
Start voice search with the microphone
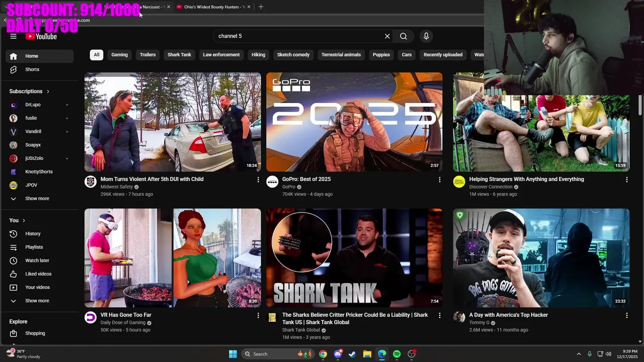pyautogui.click(x=426, y=36)
